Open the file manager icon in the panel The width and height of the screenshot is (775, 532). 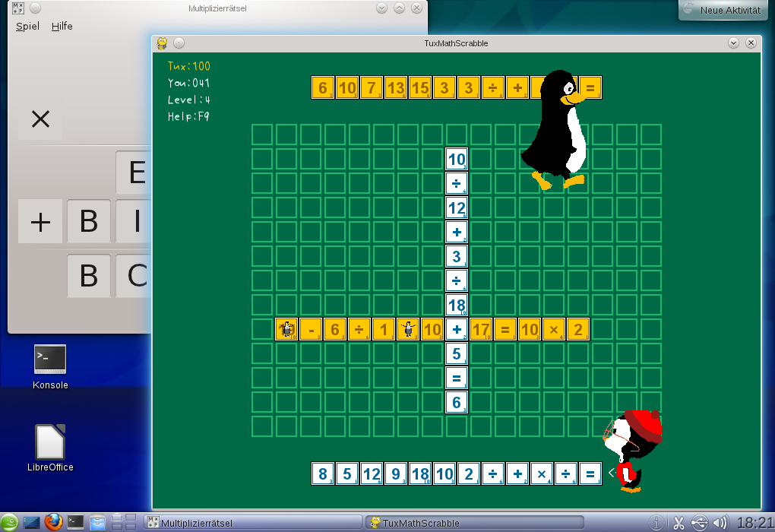click(97, 523)
